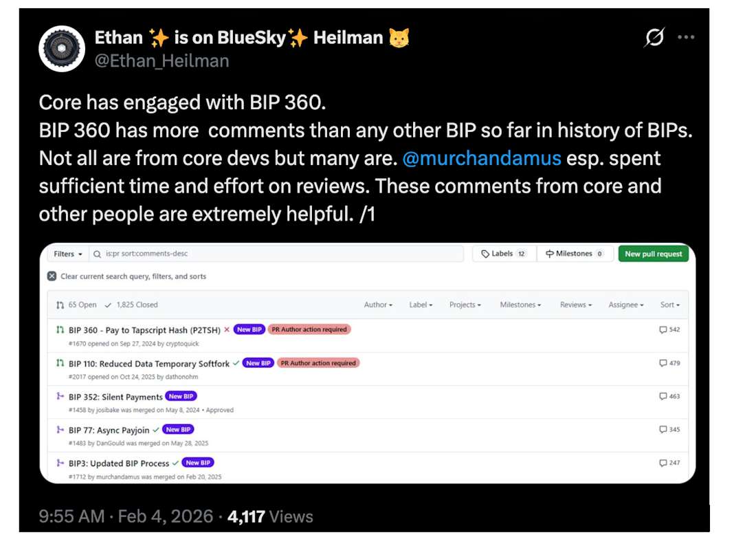Open the Reviews dropdown
756x548 pixels.
[575, 305]
